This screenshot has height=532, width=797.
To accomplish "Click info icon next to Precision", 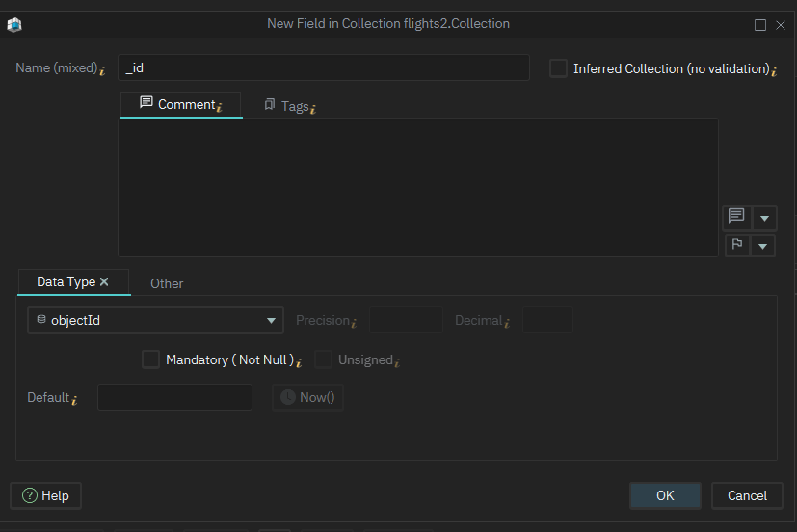I will pyautogui.click(x=354, y=323).
